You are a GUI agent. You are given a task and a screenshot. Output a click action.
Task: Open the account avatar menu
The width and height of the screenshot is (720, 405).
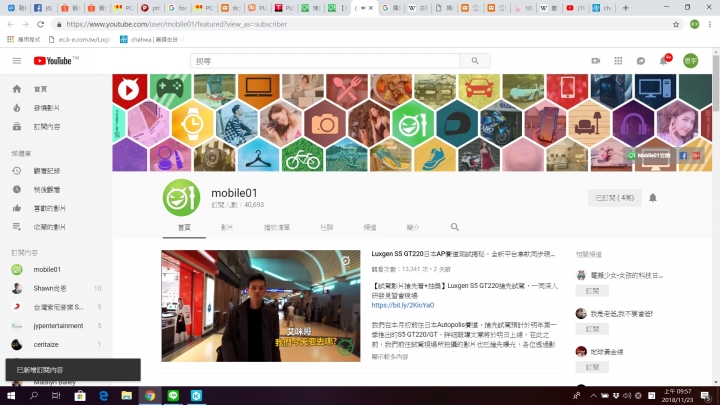690,61
